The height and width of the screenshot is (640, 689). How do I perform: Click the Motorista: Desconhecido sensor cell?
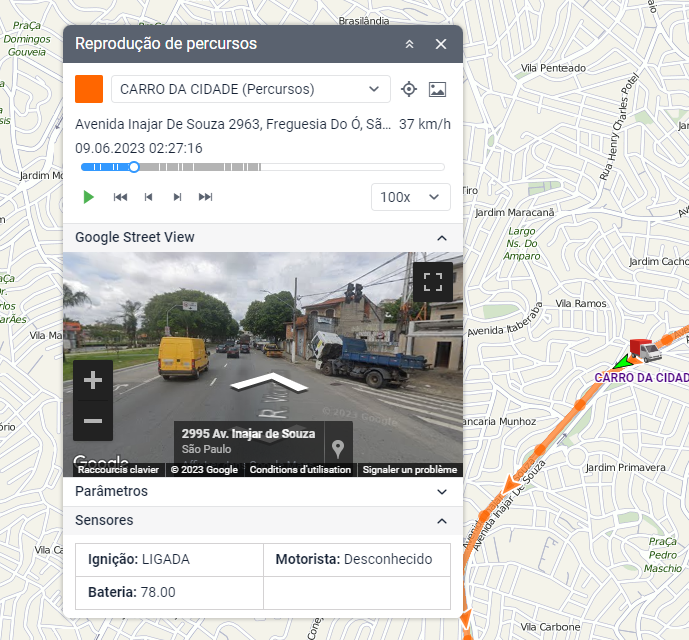click(357, 560)
